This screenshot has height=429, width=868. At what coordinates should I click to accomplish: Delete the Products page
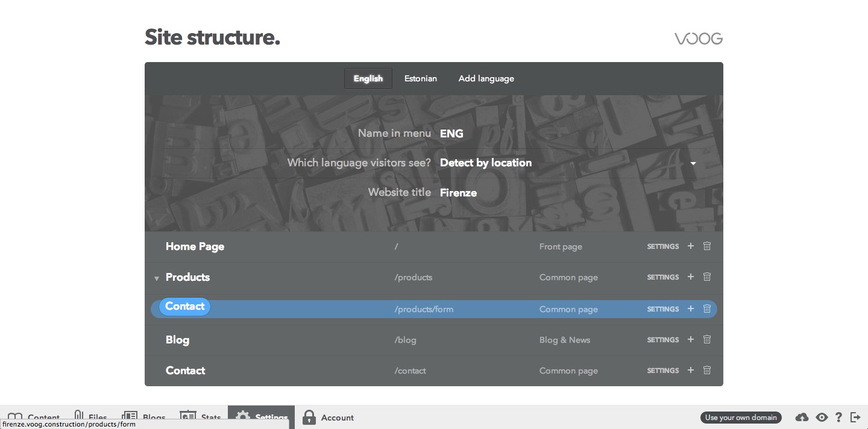click(707, 277)
